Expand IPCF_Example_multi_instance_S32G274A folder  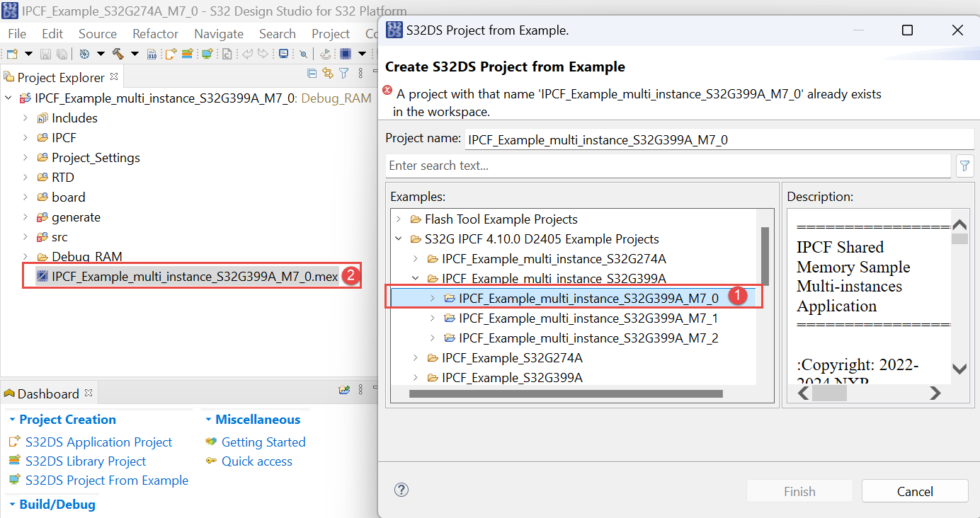416,259
